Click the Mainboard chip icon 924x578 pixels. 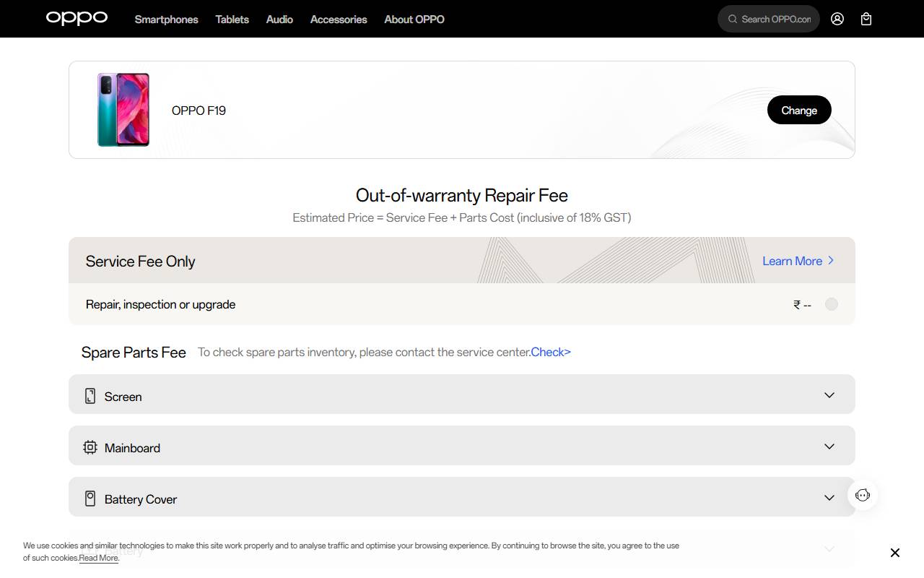pyautogui.click(x=90, y=447)
